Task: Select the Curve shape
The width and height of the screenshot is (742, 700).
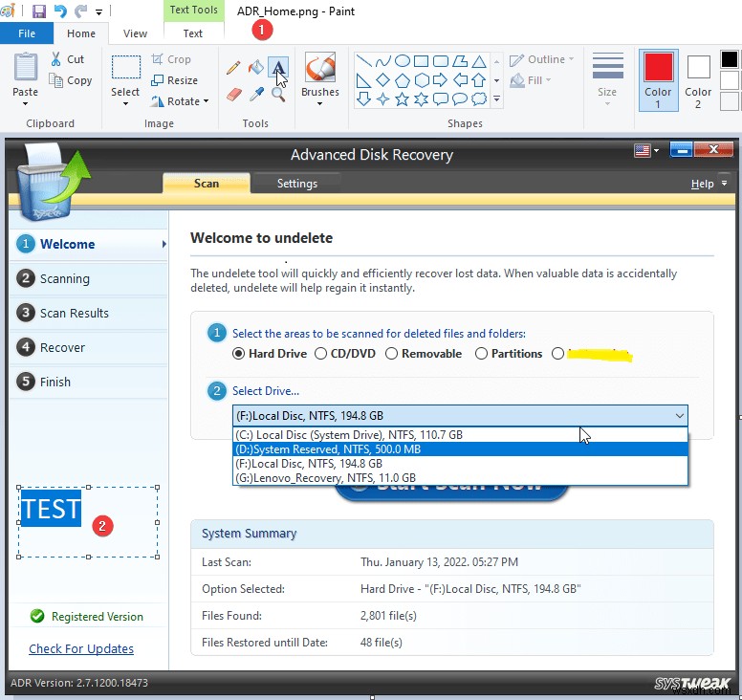Action: 382,60
